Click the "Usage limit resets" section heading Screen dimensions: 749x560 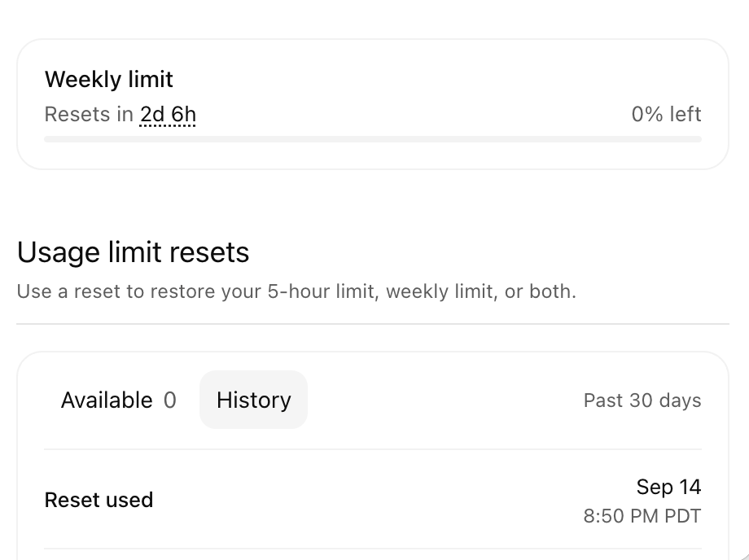point(133,252)
